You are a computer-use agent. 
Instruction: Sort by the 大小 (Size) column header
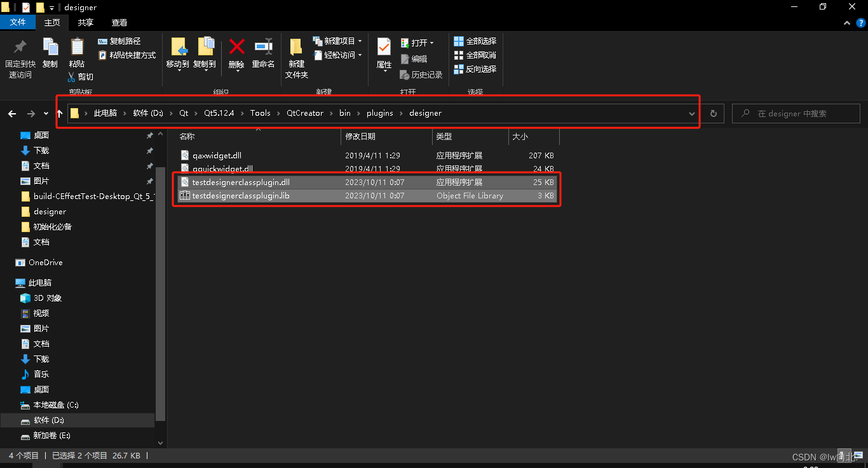tap(520, 137)
